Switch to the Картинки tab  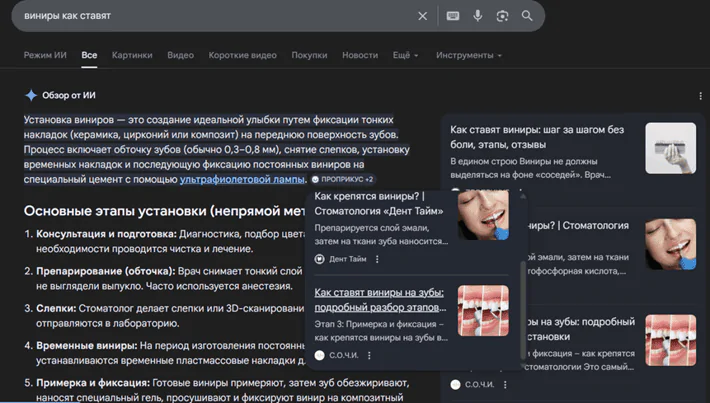point(132,55)
